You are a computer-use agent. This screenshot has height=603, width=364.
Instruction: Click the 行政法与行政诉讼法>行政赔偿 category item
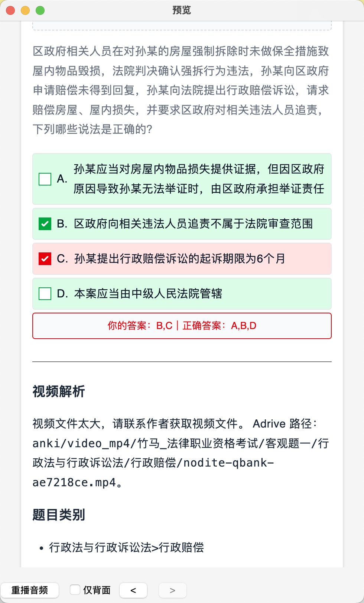point(126,548)
